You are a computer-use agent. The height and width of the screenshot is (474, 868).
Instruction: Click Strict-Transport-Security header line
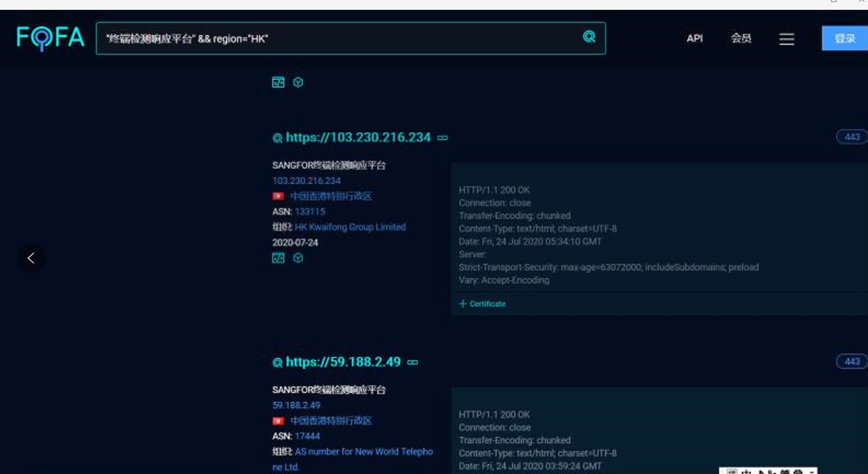pyautogui.click(x=609, y=267)
